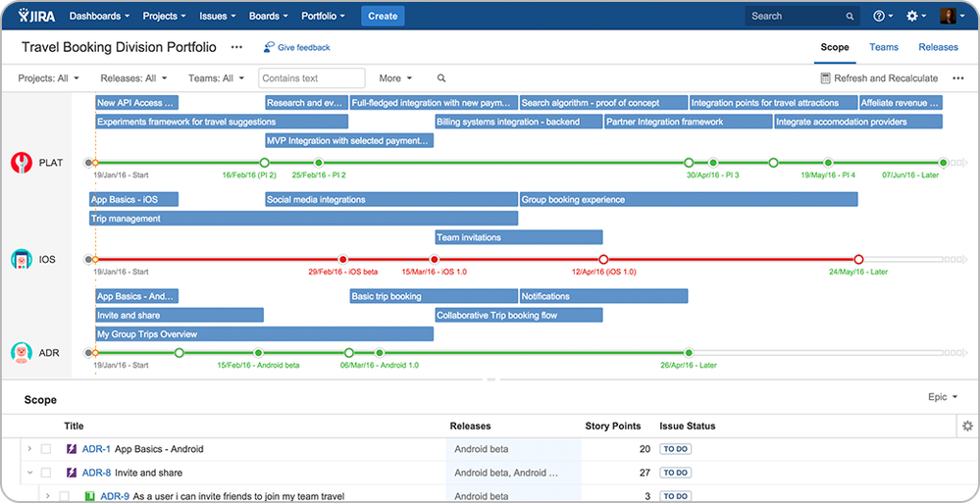The image size is (980, 503).
Task: Select the 25/Feb/16 PI 2 release marker
Action: (319, 163)
